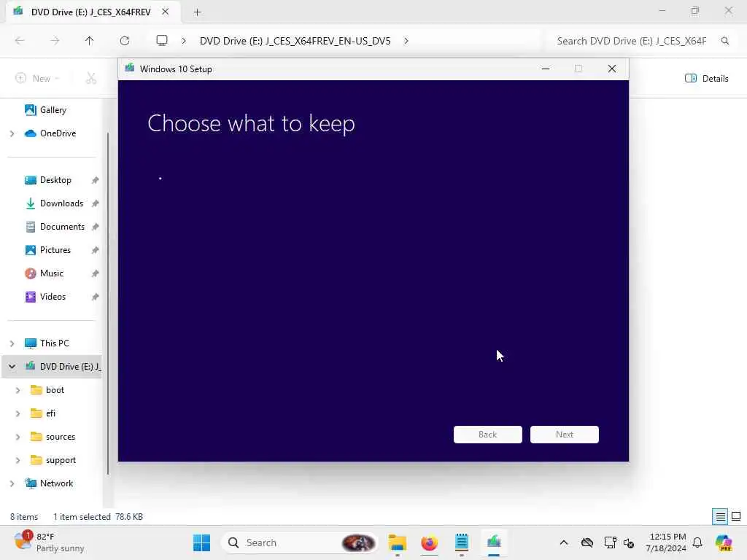Click the pin icon next to Downloads
This screenshot has height=560, width=747.
(x=96, y=203)
